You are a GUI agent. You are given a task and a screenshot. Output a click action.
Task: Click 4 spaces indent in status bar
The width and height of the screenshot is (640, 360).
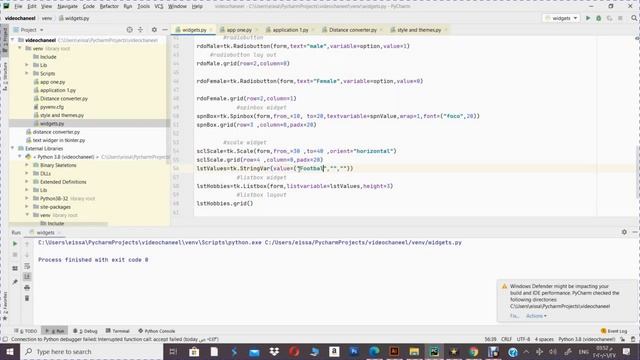coord(544,339)
